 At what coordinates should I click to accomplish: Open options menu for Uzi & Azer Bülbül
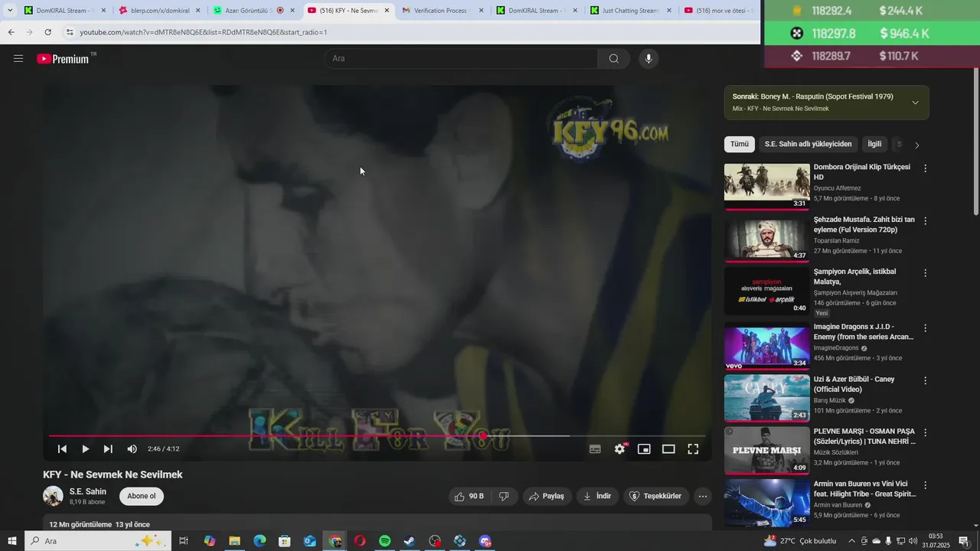[x=925, y=381]
